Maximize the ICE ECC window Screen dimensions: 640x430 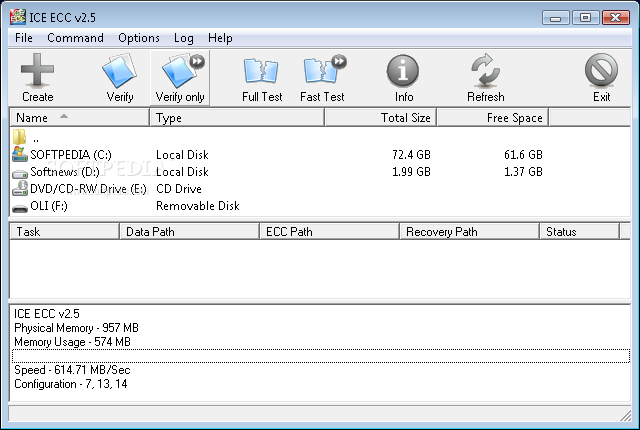[x=586, y=18]
